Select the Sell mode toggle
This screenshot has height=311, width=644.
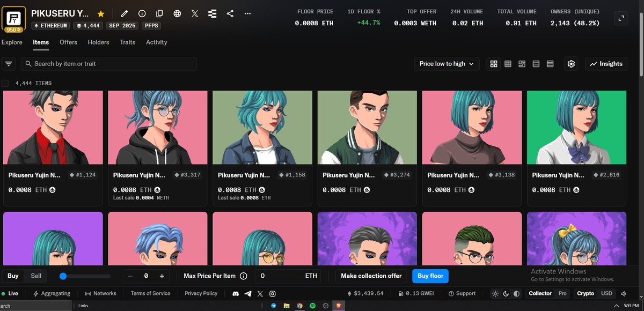pyautogui.click(x=36, y=276)
